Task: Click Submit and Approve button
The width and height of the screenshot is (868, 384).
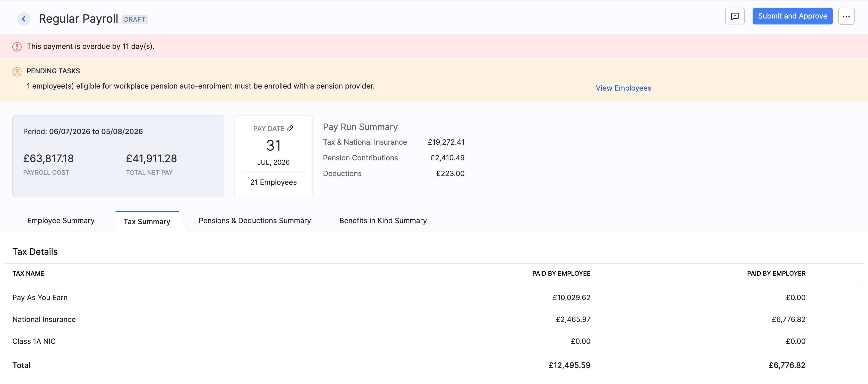Action: pyautogui.click(x=793, y=16)
